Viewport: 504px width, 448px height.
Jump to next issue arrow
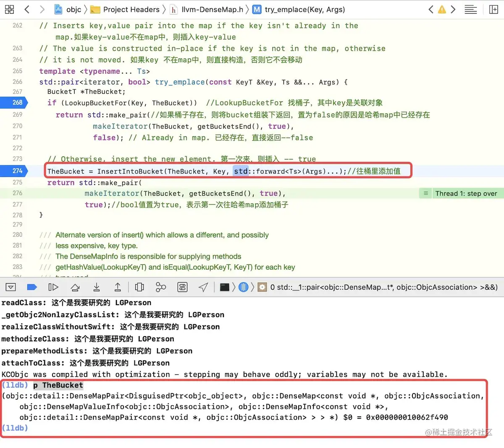point(453,9)
